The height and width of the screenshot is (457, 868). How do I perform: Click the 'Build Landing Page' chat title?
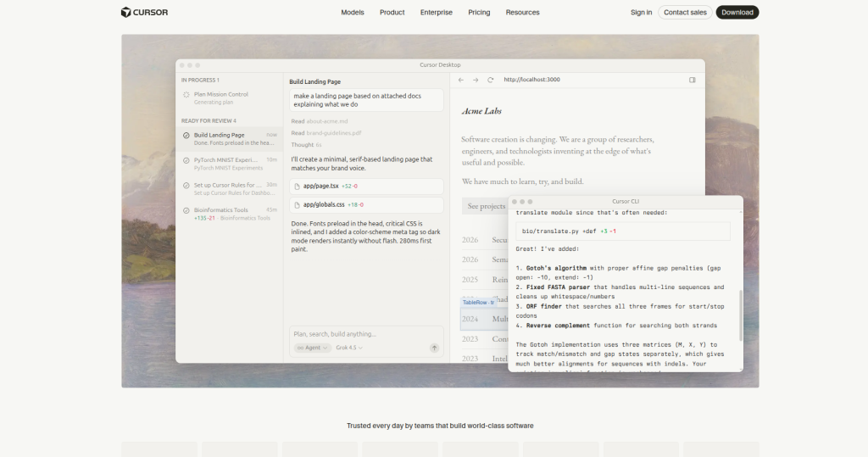(x=315, y=82)
